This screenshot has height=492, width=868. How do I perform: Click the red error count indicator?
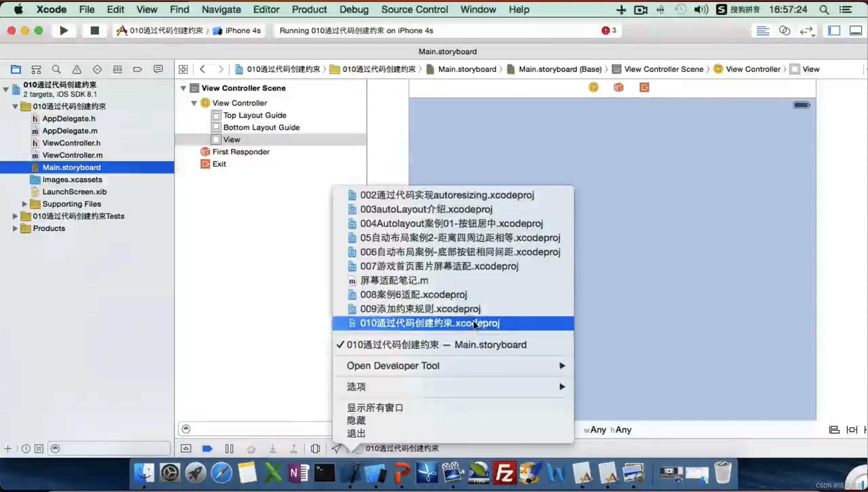point(609,31)
